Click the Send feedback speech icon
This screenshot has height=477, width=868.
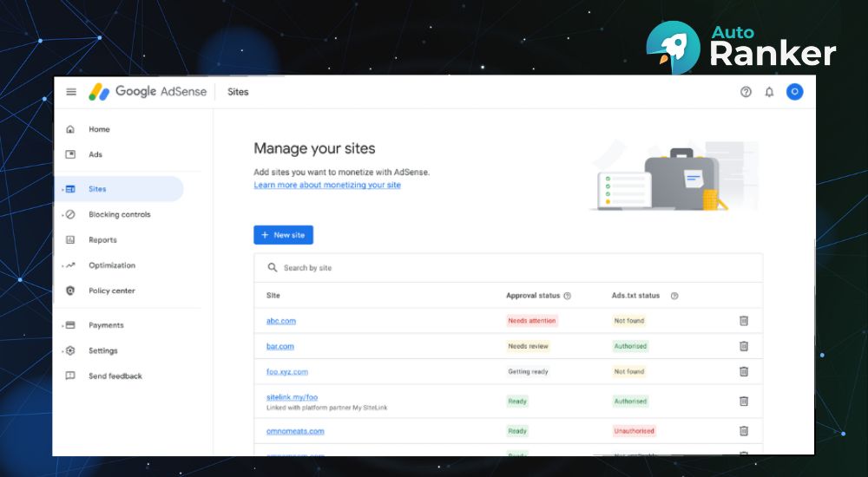click(70, 376)
